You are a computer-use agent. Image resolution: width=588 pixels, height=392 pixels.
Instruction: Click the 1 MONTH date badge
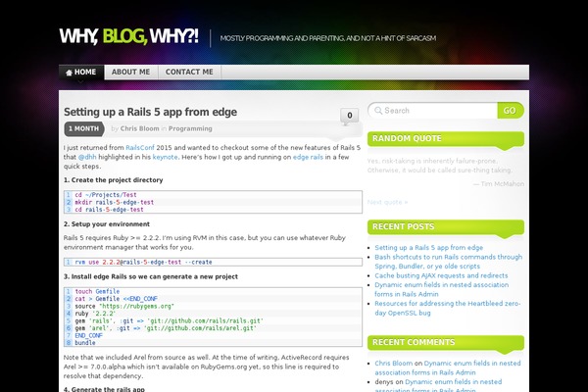point(84,128)
